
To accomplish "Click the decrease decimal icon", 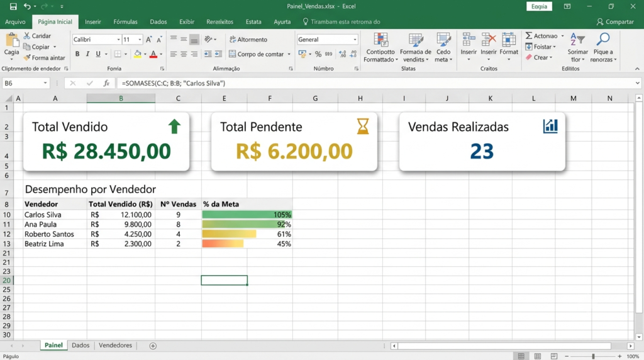I will pyautogui.click(x=353, y=54).
